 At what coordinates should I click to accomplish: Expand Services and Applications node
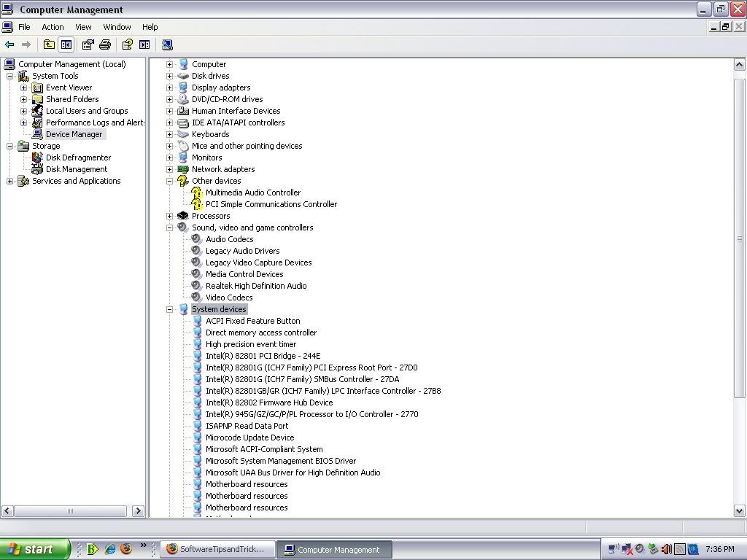point(10,181)
